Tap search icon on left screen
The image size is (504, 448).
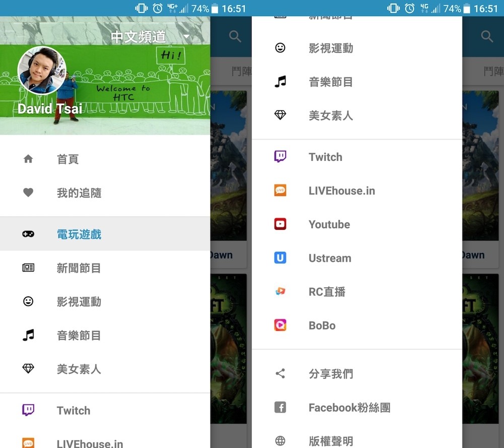pyautogui.click(x=235, y=36)
